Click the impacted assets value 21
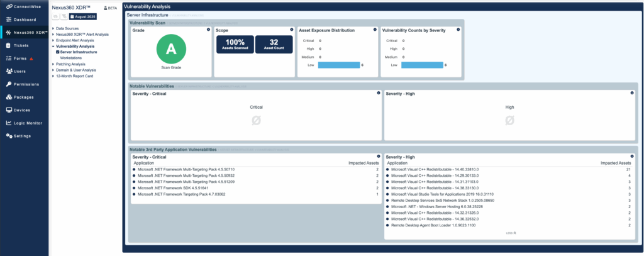 click(x=628, y=169)
